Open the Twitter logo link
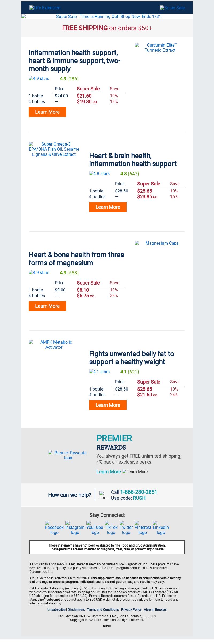The image size is (214, 644). click(x=126, y=528)
